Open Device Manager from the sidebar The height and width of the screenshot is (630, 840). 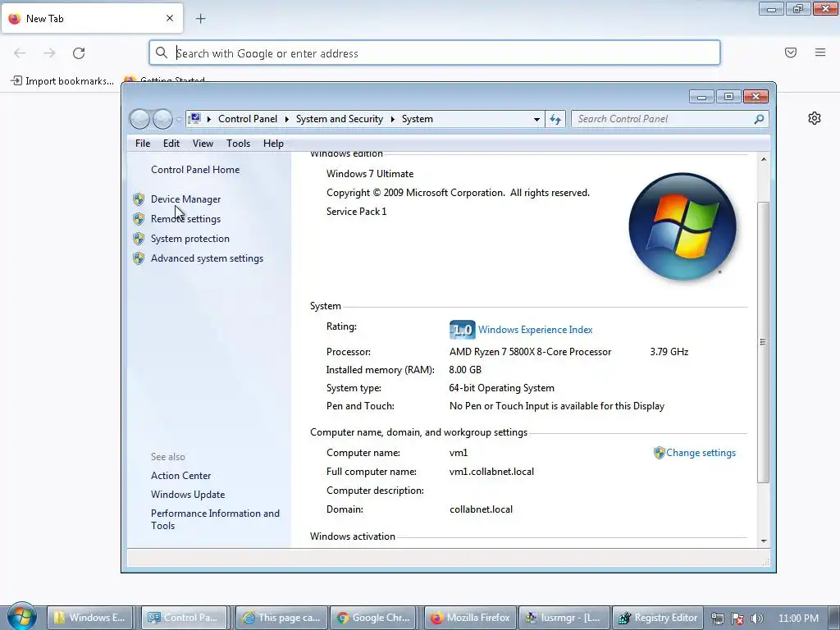pos(185,199)
